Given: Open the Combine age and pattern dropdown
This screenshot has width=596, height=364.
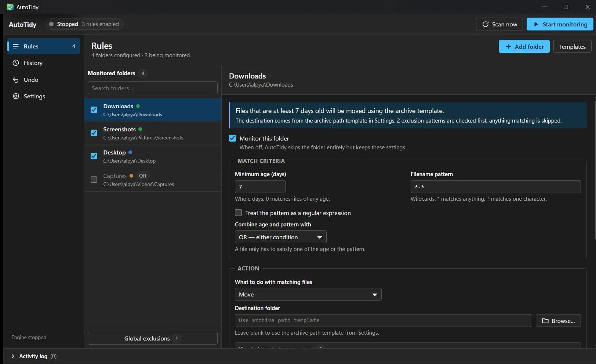Looking at the screenshot, I should 280,237.
